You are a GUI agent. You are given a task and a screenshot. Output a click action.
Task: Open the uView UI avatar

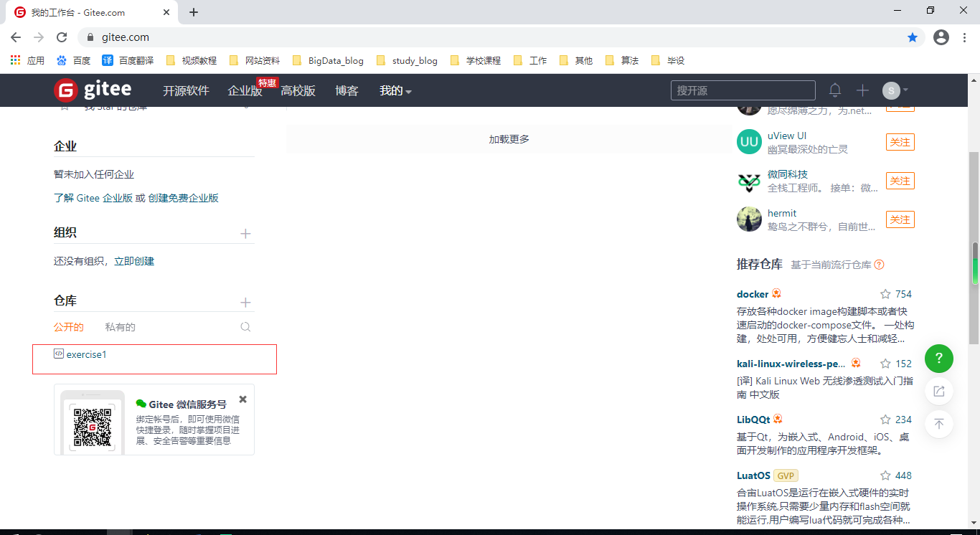pyautogui.click(x=749, y=142)
